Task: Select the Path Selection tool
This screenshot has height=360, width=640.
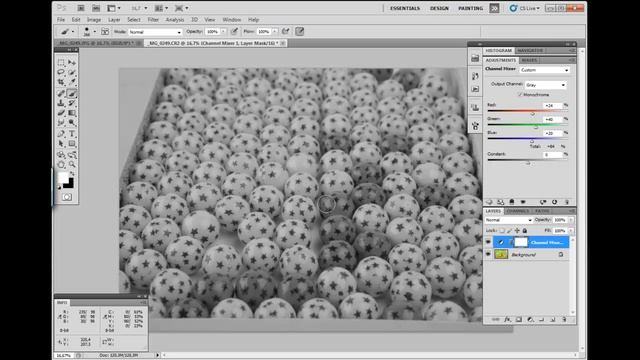Action: click(x=61, y=144)
